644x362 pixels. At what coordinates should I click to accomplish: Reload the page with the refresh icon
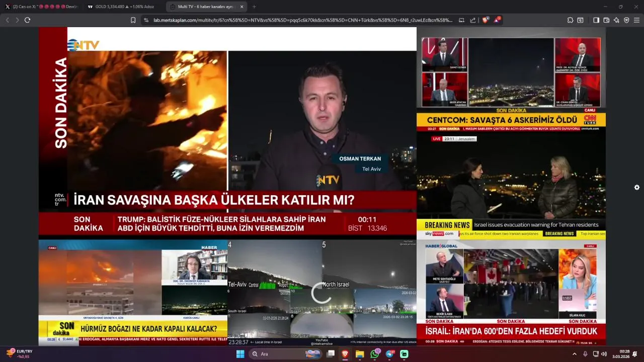point(27,20)
